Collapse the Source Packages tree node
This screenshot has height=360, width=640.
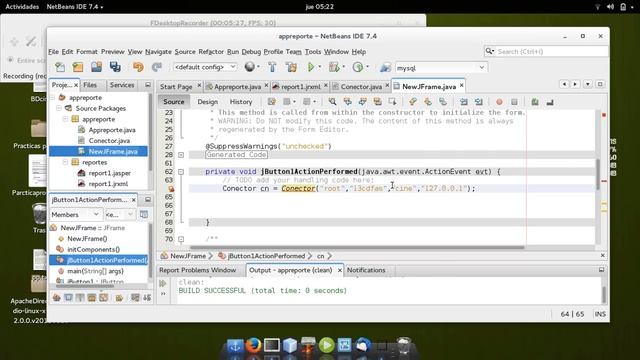point(59,108)
